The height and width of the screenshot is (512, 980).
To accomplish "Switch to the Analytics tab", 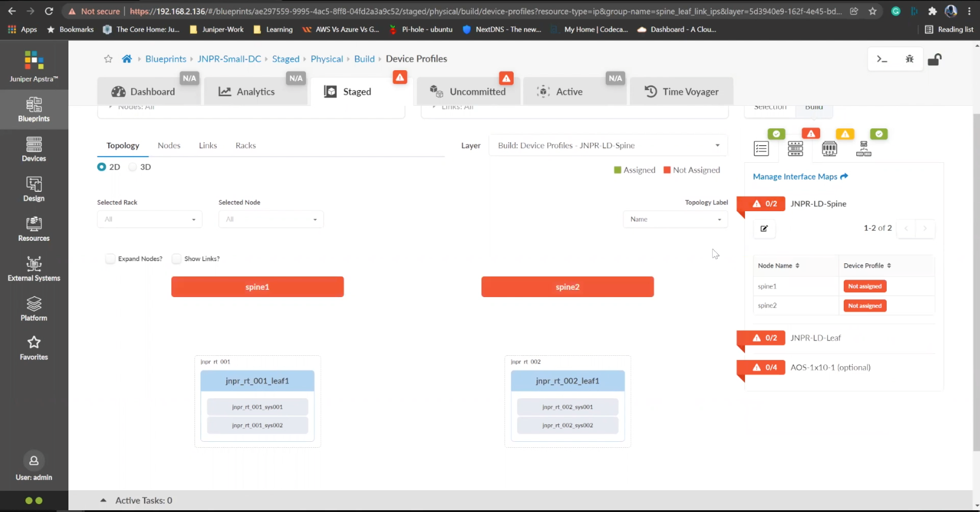I will tap(256, 91).
